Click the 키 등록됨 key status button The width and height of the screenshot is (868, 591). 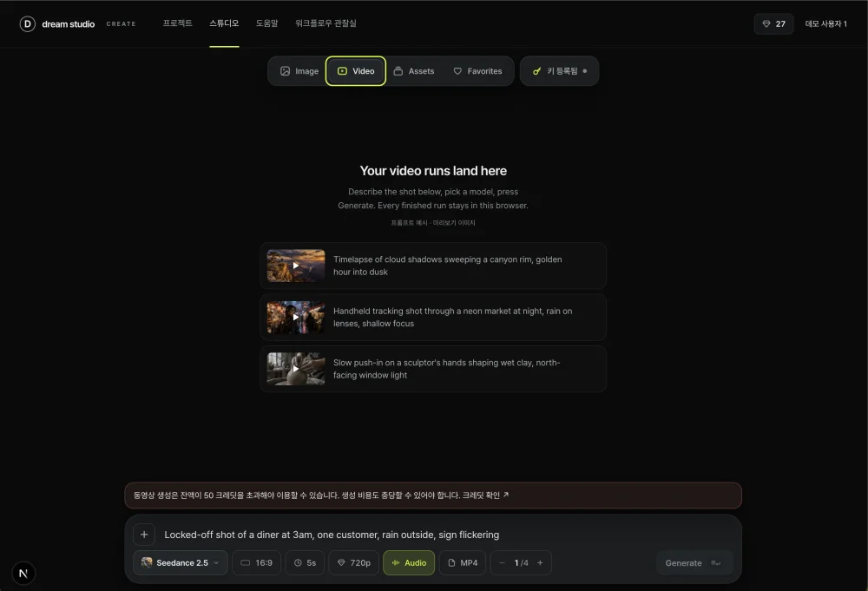[x=559, y=71]
